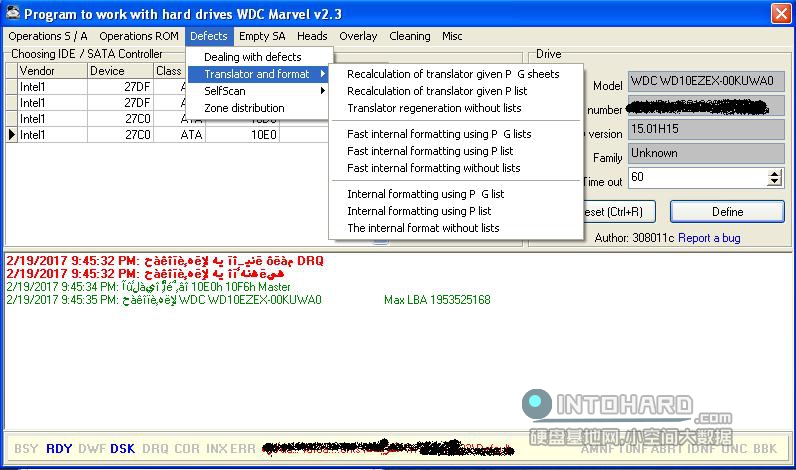Click the ERR status indicator
The image size is (796, 470).
[243, 449]
